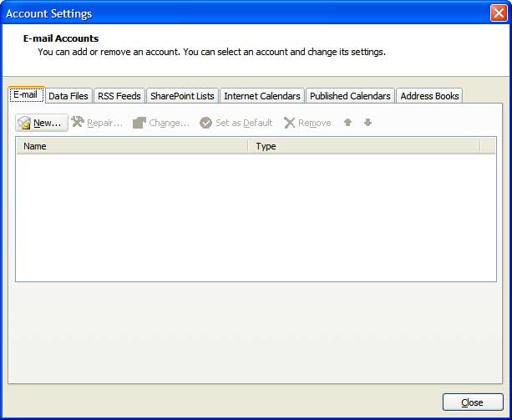Click the Remove account option
This screenshot has height=420, width=512.
(307, 123)
